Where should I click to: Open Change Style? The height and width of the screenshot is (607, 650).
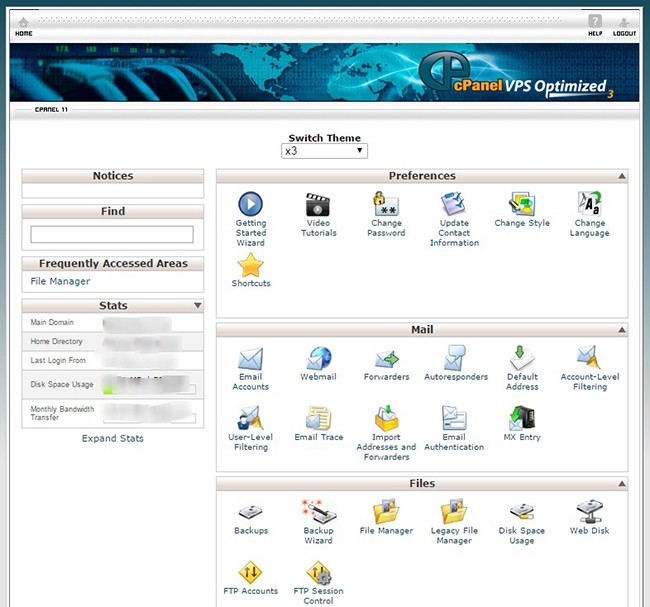[522, 209]
